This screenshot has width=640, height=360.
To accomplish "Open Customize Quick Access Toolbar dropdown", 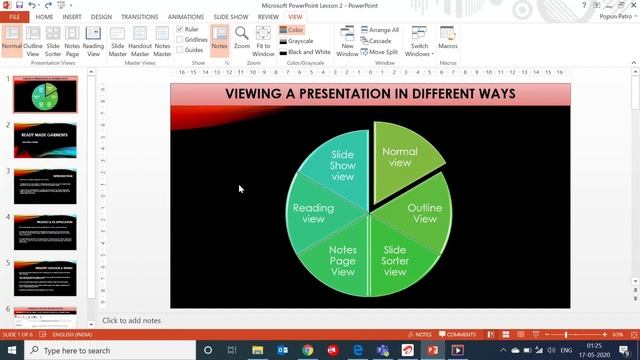I will [71, 5].
